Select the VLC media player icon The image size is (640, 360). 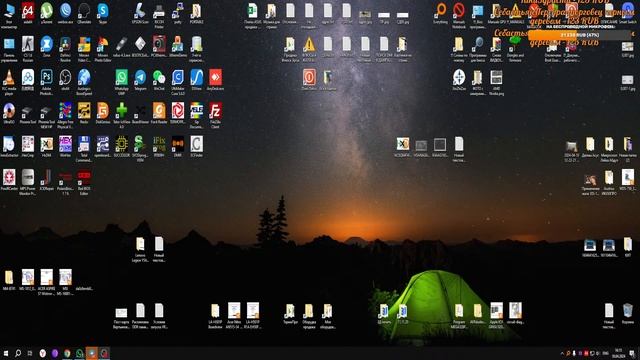point(9,78)
